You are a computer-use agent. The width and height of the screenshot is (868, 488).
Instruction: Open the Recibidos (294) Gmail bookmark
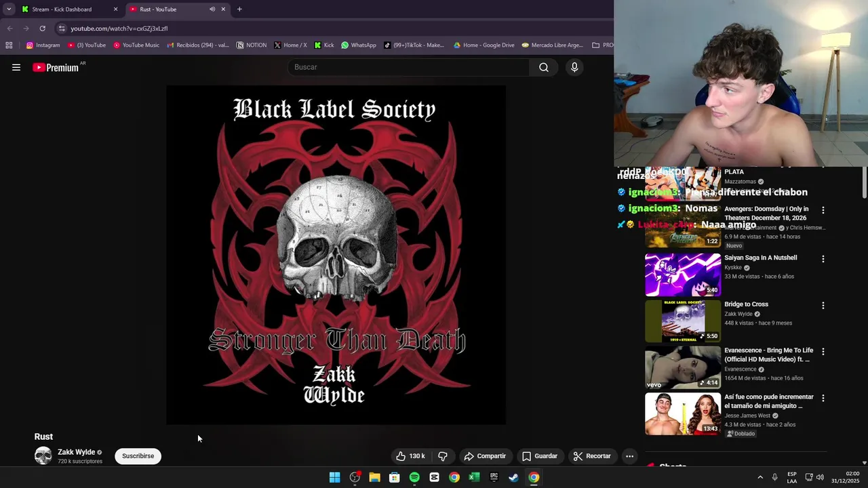198,45
